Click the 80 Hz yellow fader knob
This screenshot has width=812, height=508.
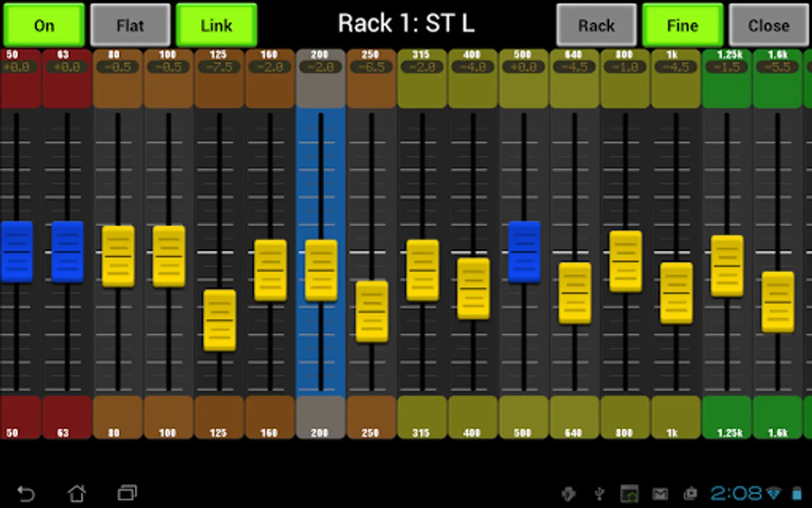coord(118,256)
